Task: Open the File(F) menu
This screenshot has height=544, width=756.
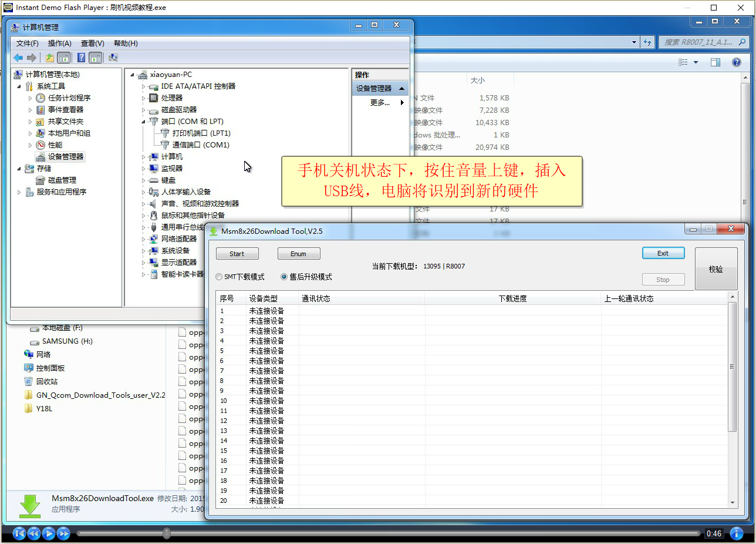Action: click(27, 43)
